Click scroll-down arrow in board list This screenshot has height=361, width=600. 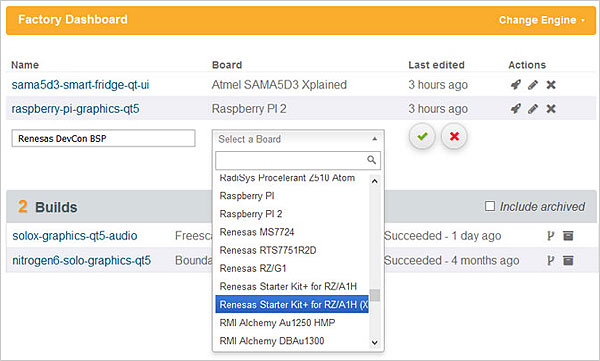[x=375, y=342]
